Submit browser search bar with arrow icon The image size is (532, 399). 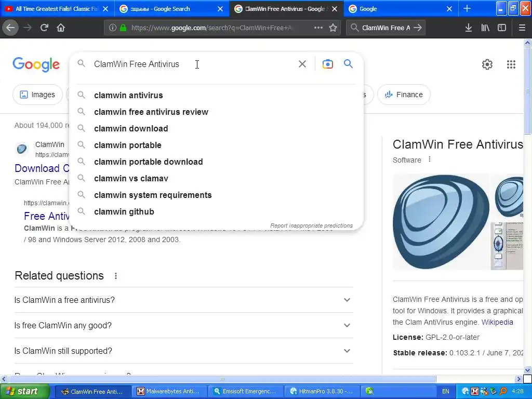tap(418, 28)
